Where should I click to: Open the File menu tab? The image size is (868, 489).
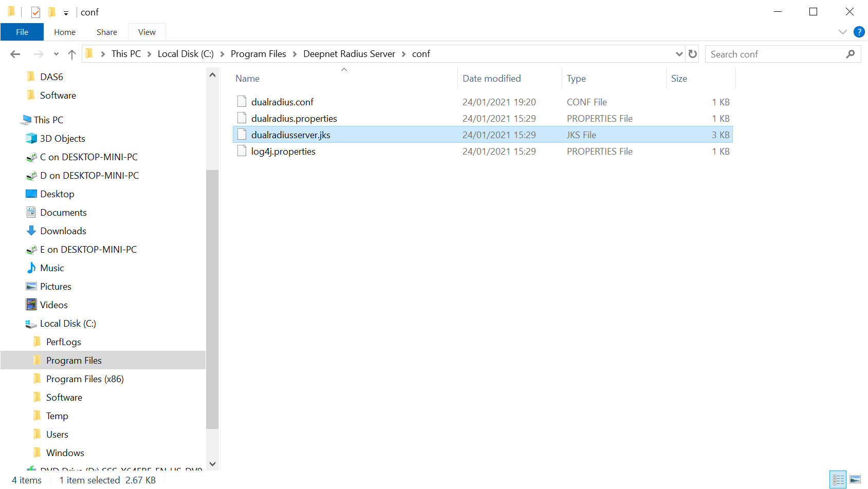(x=22, y=32)
